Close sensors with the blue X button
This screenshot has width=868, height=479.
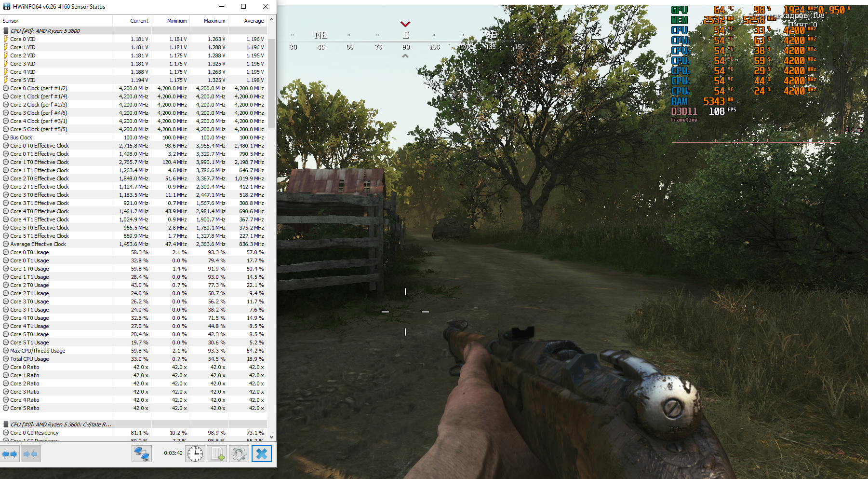point(262,454)
